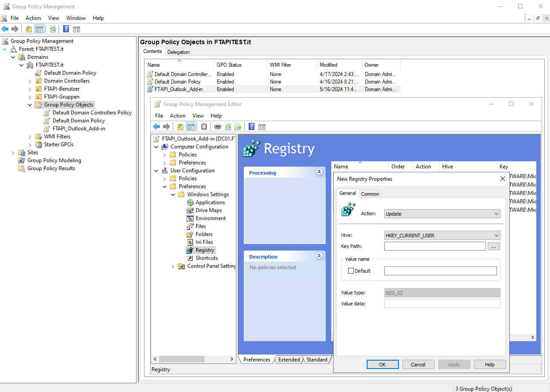
Task: Click Up One Level icon in Editor toolbar
Action: tap(180, 127)
